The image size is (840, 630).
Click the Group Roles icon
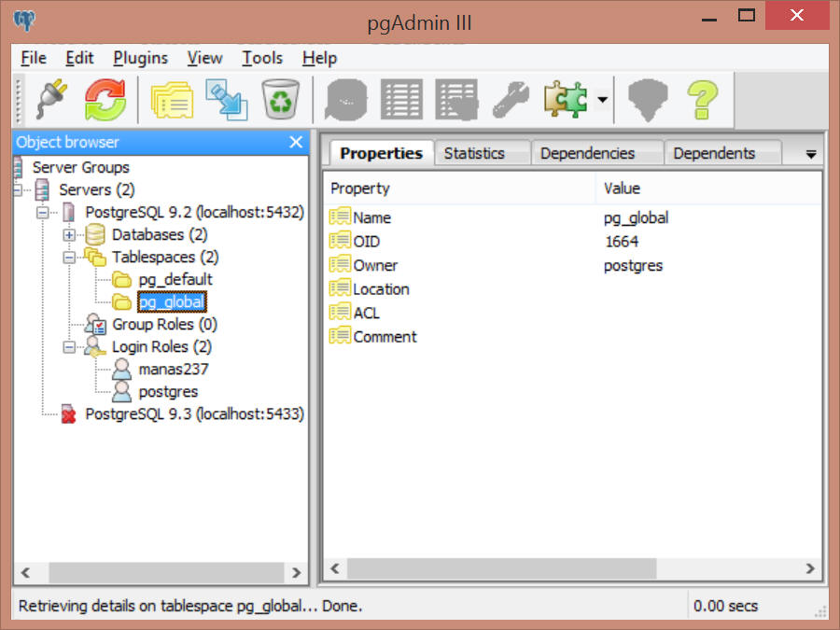(x=95, y=324)
